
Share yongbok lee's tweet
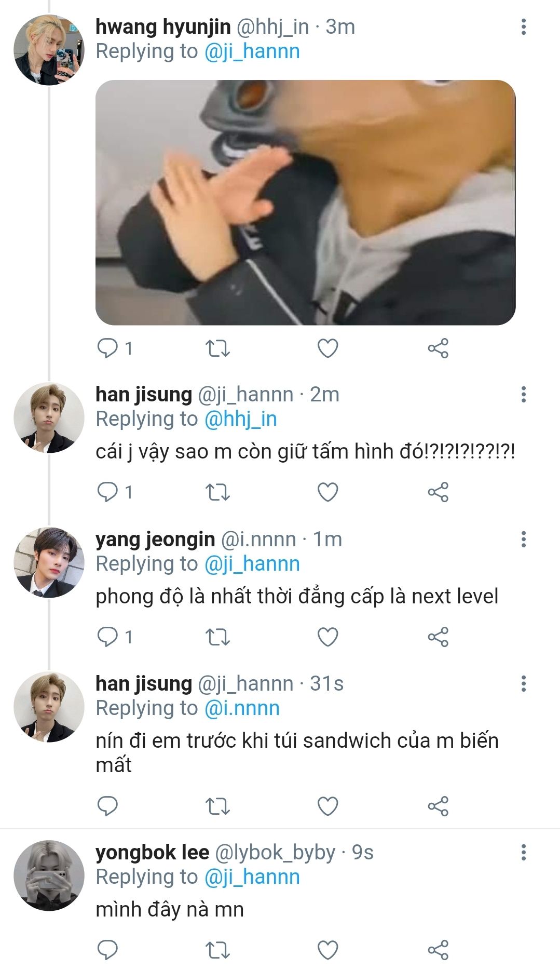[438, 950]
